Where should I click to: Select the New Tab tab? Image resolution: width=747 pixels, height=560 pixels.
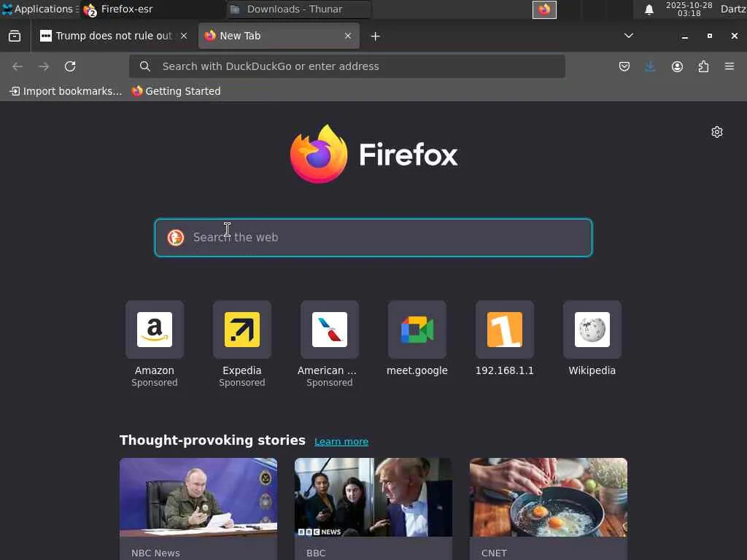pos(279,36)
